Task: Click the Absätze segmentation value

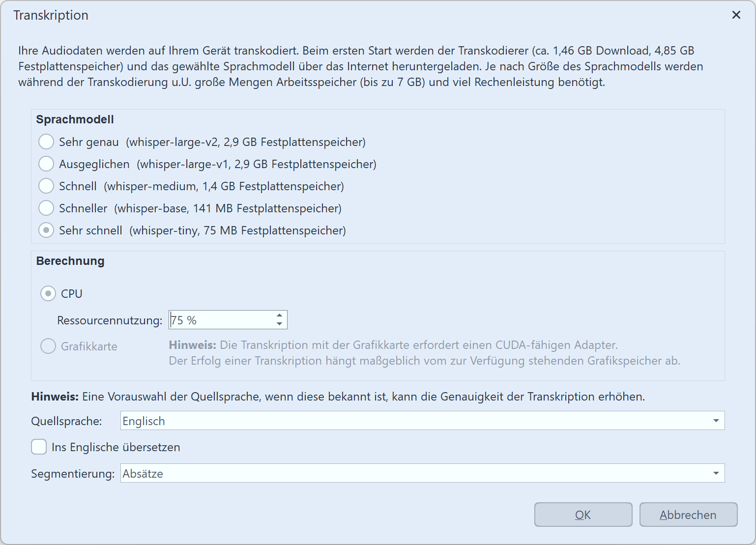Action: [x=143, y=473]
